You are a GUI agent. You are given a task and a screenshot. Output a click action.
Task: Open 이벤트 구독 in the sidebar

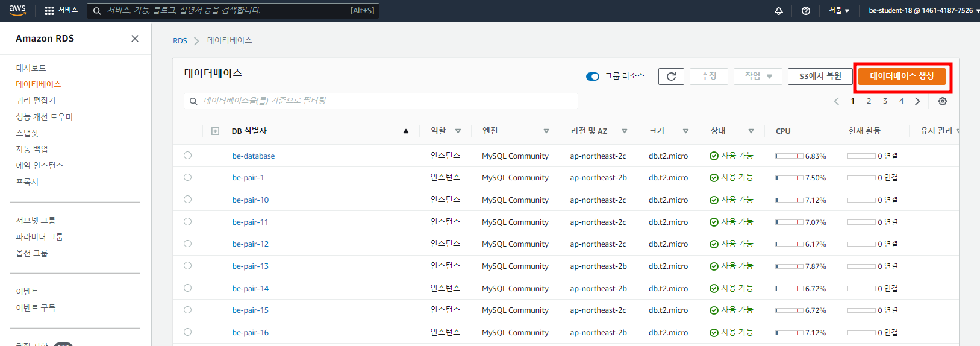tap(36, 308)
